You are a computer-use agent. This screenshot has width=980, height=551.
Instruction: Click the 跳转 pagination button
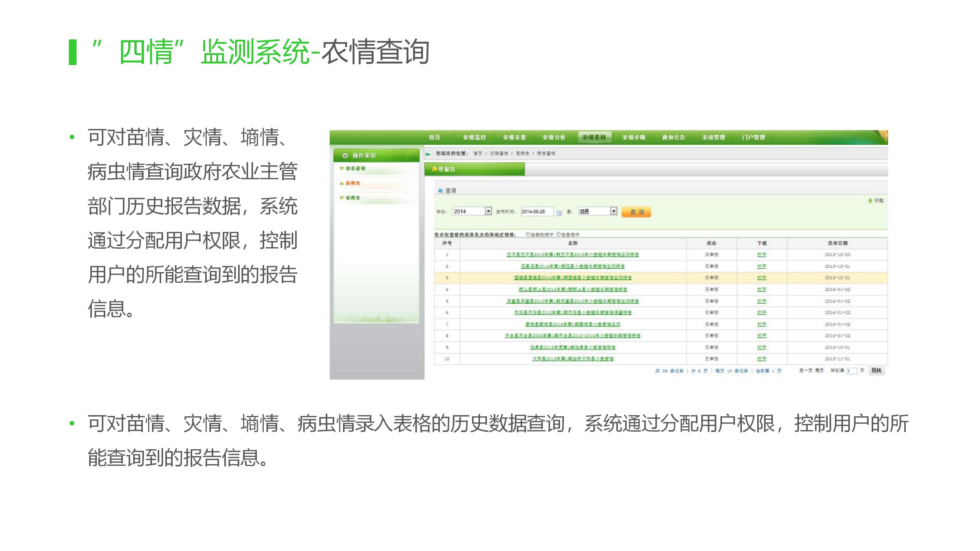pos(876,370)
